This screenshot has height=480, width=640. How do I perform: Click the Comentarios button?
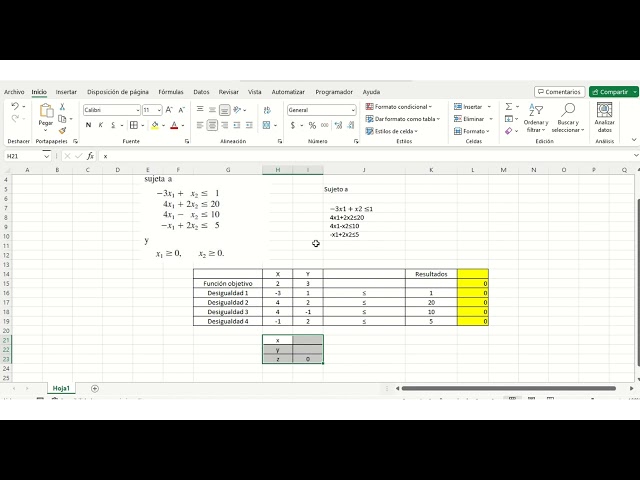[559, 92]
